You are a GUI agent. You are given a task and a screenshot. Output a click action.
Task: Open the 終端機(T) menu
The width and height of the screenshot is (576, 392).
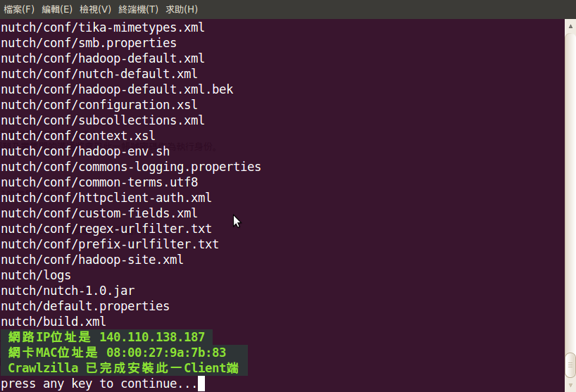point(138,9)
